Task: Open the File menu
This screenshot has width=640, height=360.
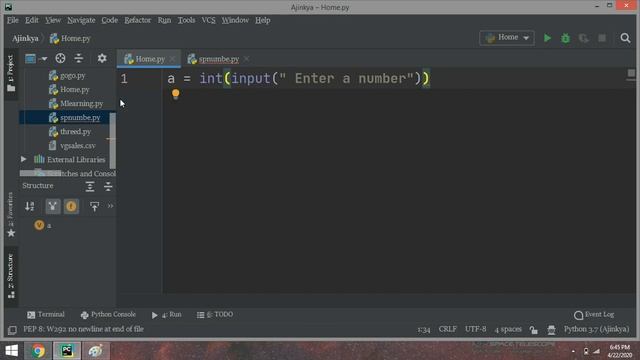Action: 13,20
